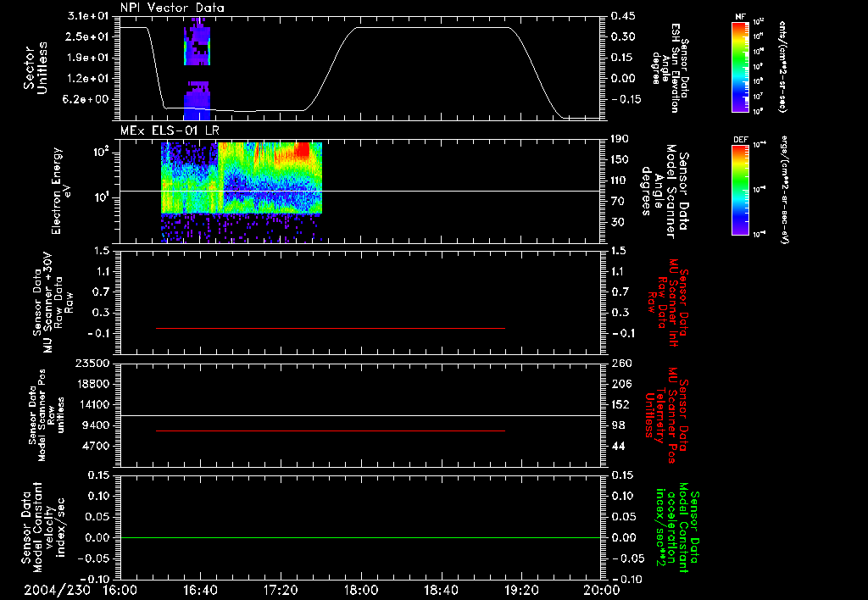Click the "190" scanner angle tick value
Screen dimensions: 868x600
coord(620,138)
